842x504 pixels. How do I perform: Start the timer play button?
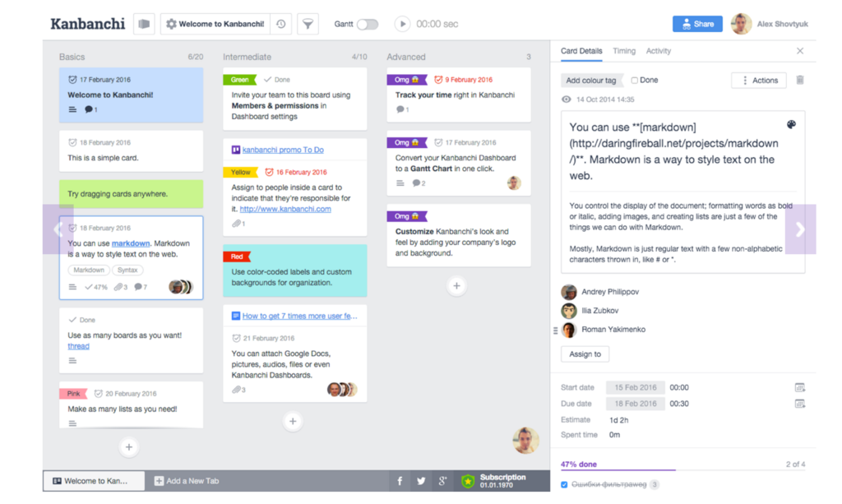tap(402, 24)
